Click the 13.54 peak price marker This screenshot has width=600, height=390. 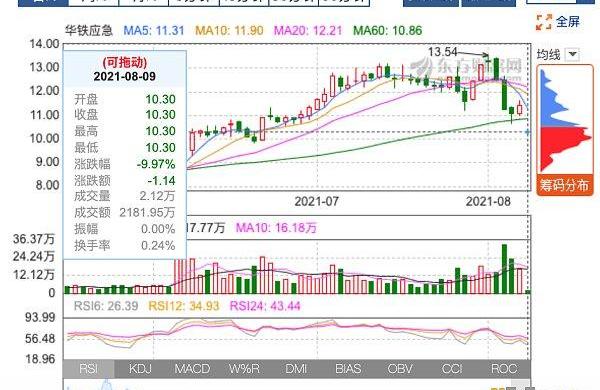click(442, 52)
